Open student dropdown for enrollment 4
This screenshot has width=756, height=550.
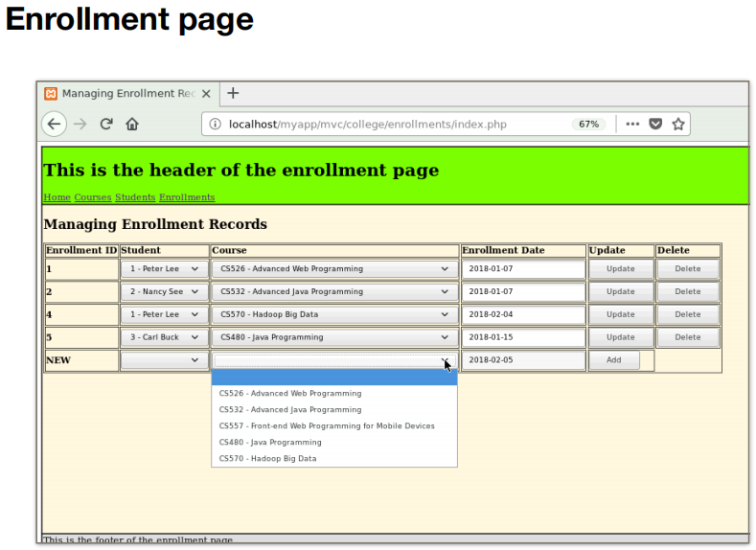[x=164, y=314]
